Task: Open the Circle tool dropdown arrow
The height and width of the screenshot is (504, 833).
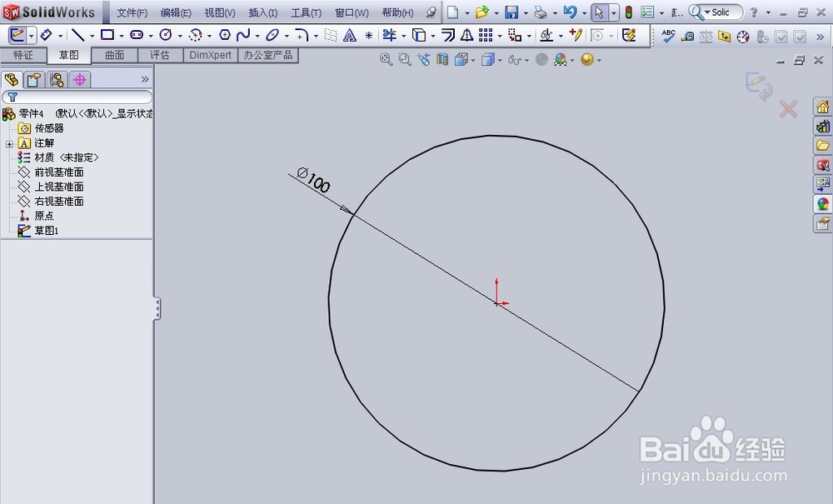Action: [180, 36]
